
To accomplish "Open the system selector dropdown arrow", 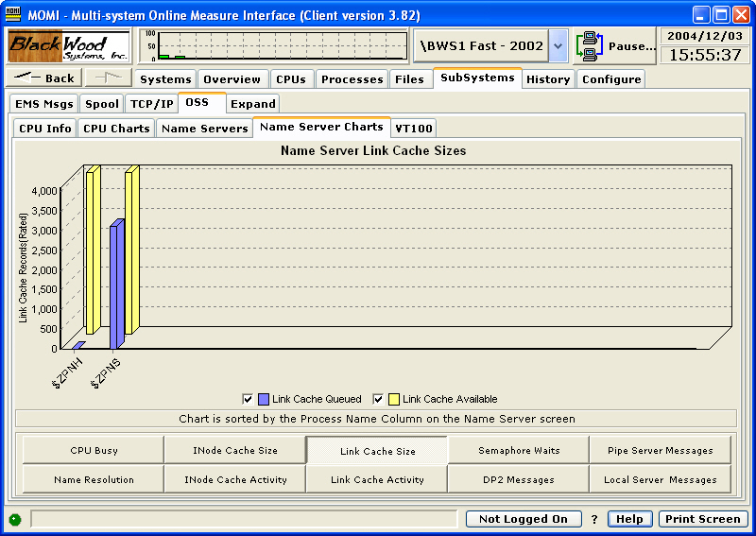I will click(x=558, y=45).
